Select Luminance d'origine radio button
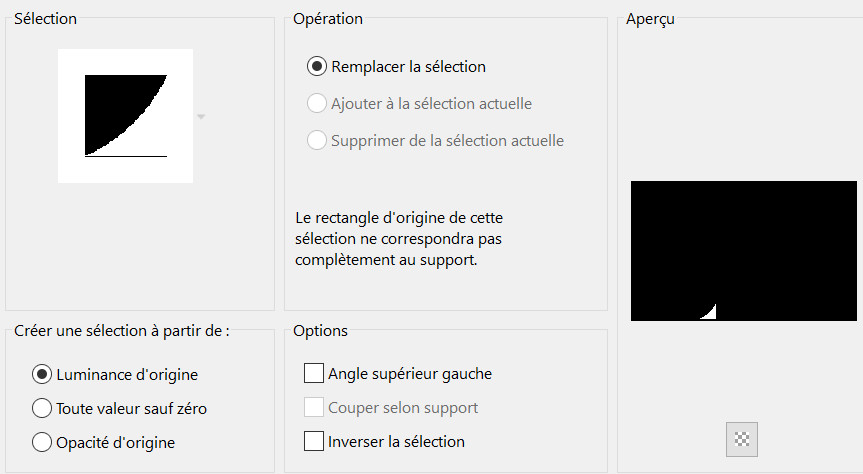The height and width of the screenshot is (474, 863). 42,375
